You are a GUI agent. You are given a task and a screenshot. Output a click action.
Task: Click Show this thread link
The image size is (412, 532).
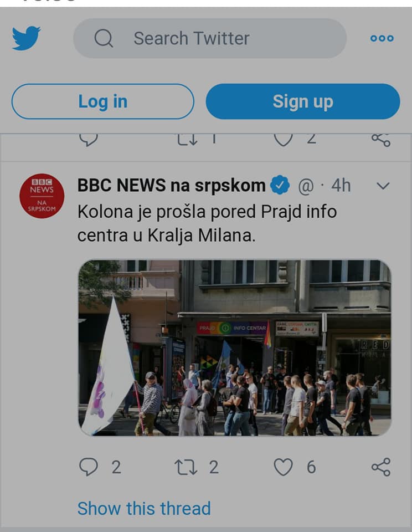(144, 508)
